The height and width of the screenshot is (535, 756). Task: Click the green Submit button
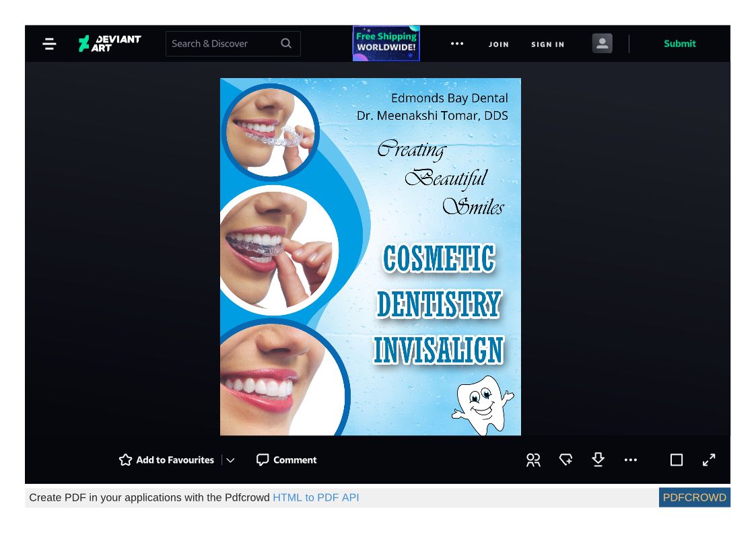(680, 44)
